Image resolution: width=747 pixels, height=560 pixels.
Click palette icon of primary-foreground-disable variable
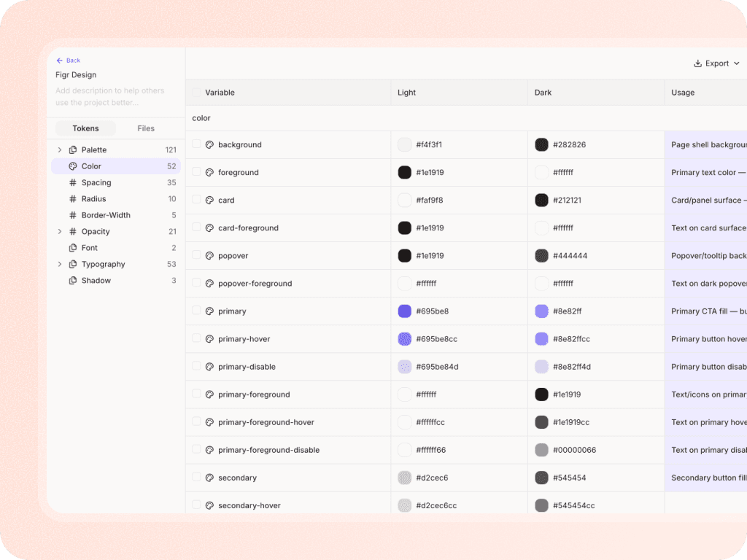209,450
